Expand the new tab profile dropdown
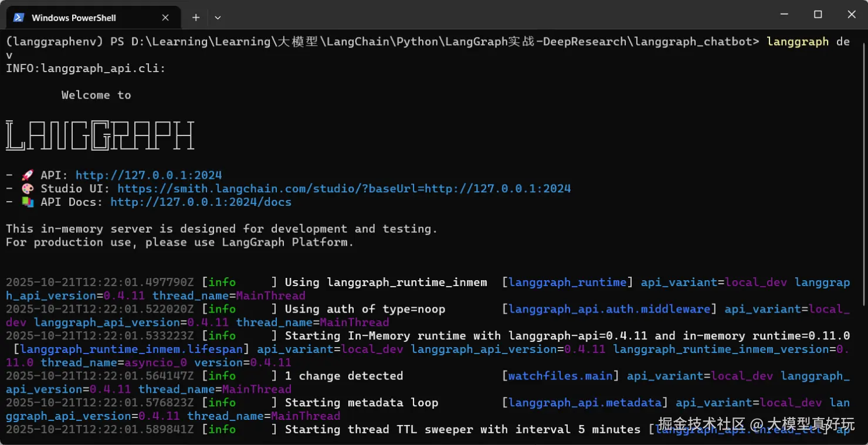This screenshot has height=445, width=868. point(218,18)
